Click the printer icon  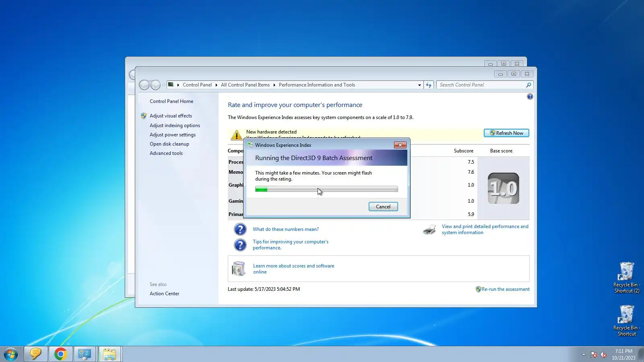pyautogui.click(x=429, y=230)
